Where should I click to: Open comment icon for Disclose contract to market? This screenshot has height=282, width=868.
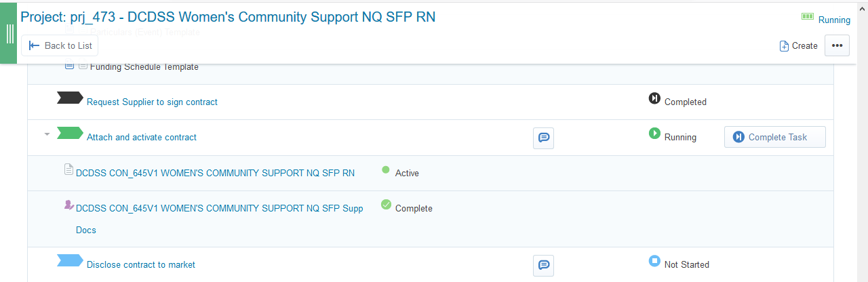(543, 265)
